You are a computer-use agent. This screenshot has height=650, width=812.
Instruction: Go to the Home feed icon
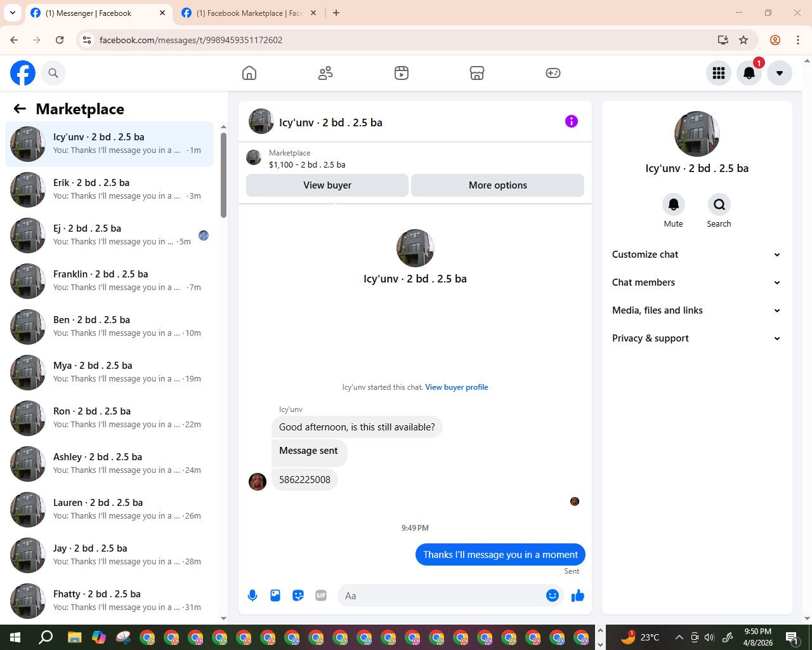click(x=249, y=73)
